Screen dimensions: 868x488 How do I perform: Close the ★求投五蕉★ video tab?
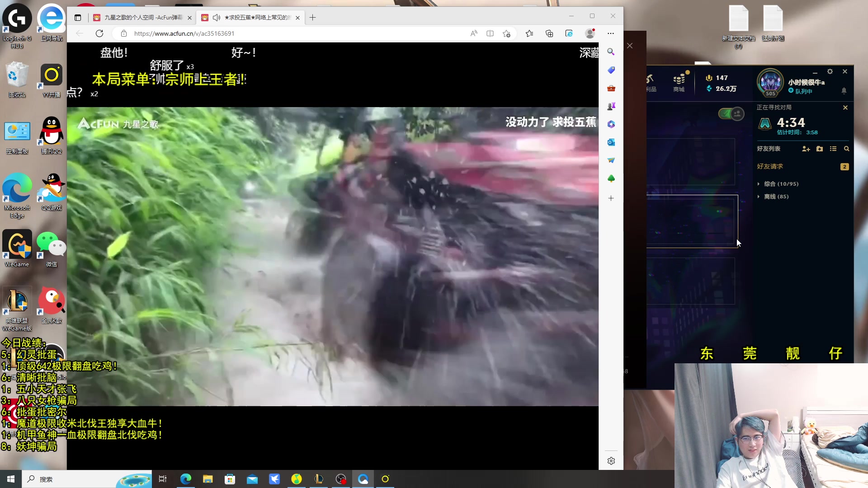[297, 18]
